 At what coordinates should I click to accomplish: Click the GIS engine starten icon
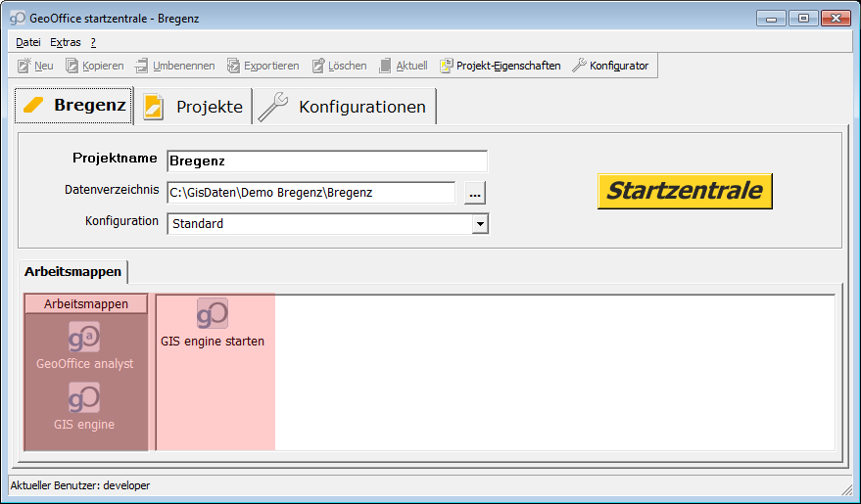coord(213,313)
